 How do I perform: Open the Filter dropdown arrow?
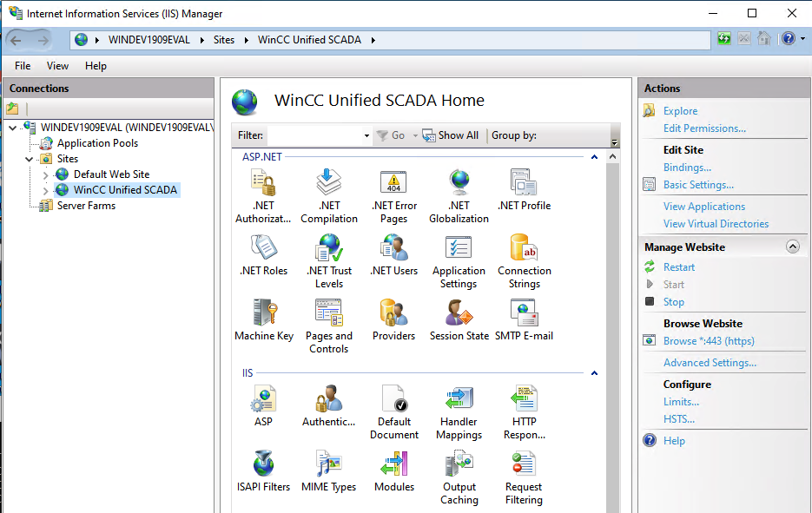coord(366,135)
